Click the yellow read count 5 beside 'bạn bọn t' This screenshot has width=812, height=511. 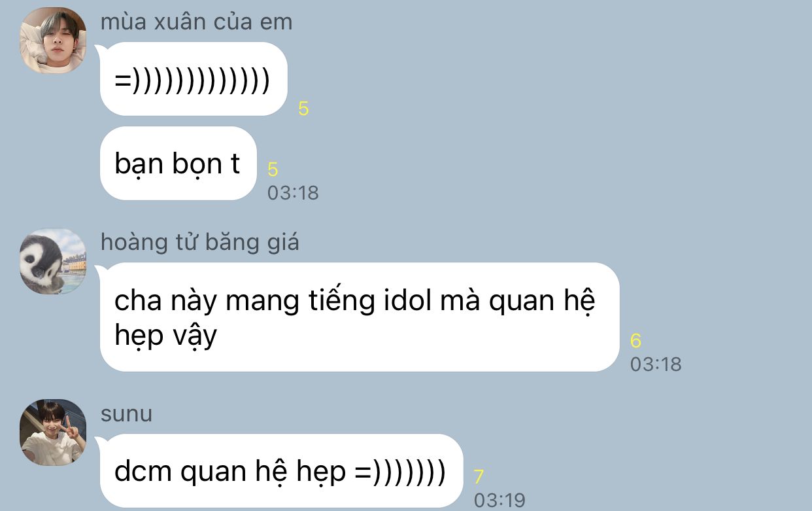[x=273, y=169]
